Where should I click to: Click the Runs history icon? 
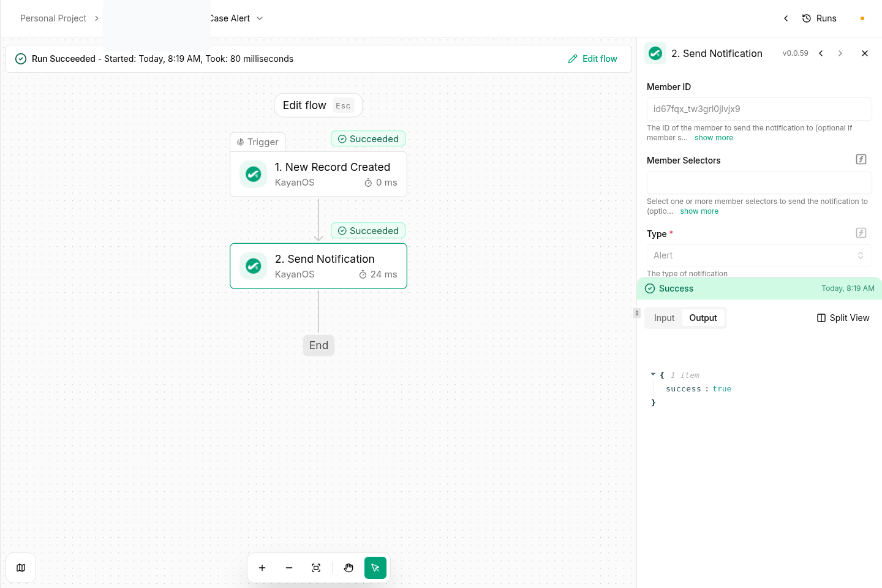pos(807,18)
